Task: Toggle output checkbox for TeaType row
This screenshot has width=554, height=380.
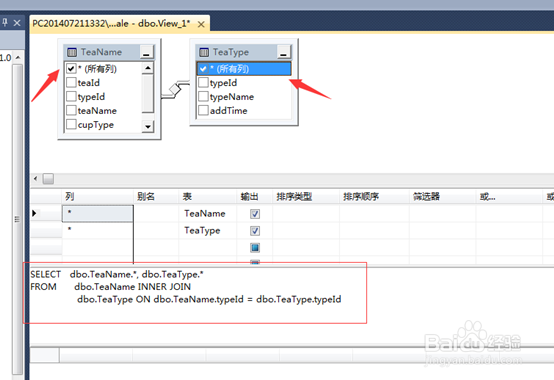Action: coord(255,231)
